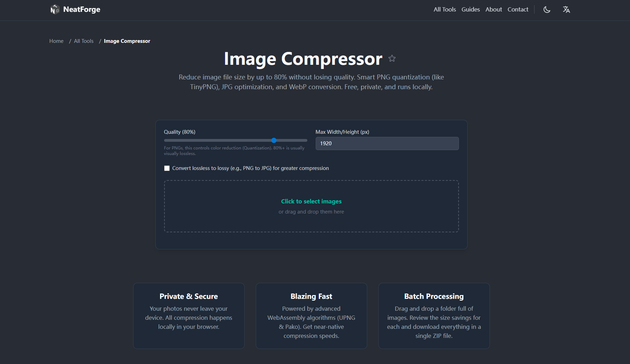Enable convert lossless to lossy compression
Image resolution: width=630 pixels, height=364 pixels.
click(x=167, y=168)
